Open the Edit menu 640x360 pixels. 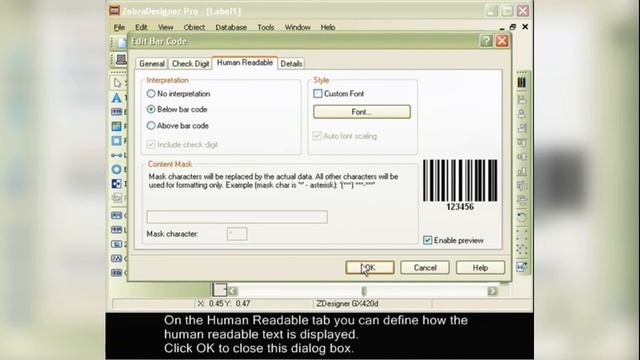pyautogui.click(x=141, y=27)
